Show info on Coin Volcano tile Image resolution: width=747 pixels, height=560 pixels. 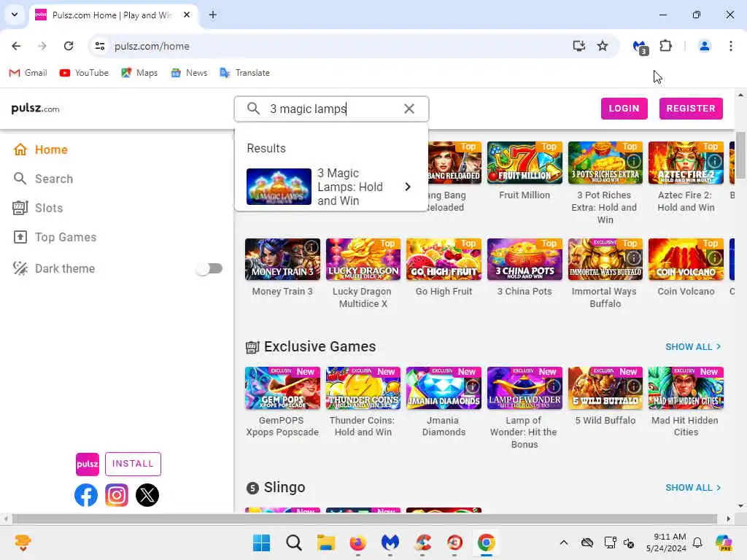tap(715, 257)
